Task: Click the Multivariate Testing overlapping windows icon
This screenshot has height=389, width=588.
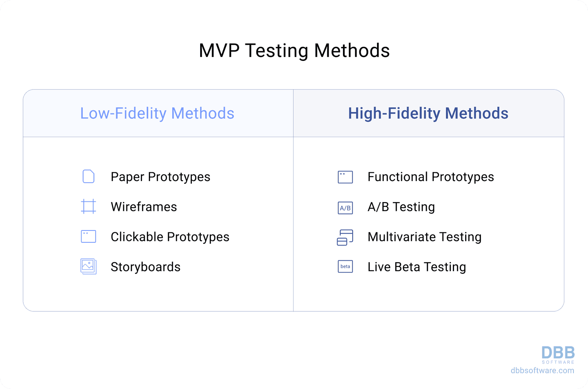Action: point(345,237)
